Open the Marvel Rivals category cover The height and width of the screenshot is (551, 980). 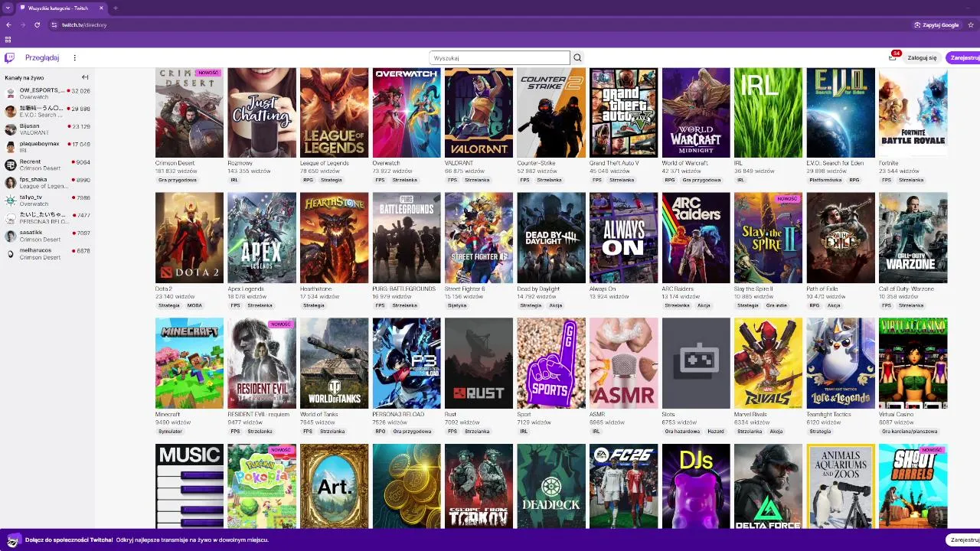(768, 364)
